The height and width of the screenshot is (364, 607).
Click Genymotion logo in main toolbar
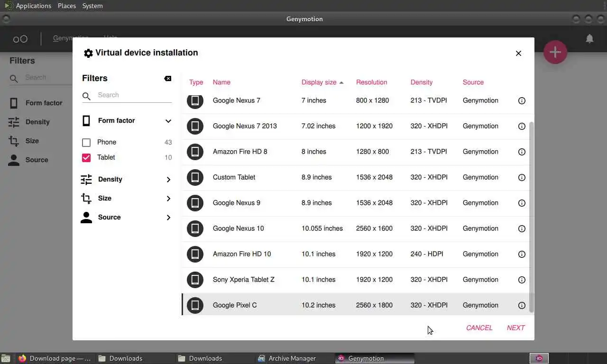click(x=20, y=39)
